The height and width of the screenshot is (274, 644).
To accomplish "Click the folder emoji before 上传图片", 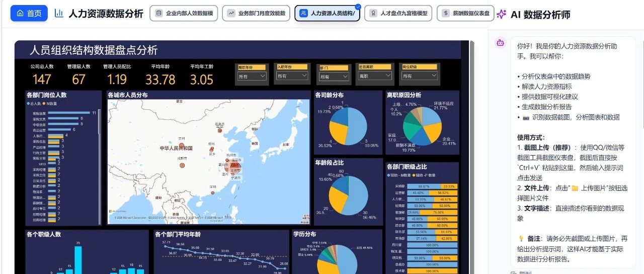I will click(x=575, y=188).
